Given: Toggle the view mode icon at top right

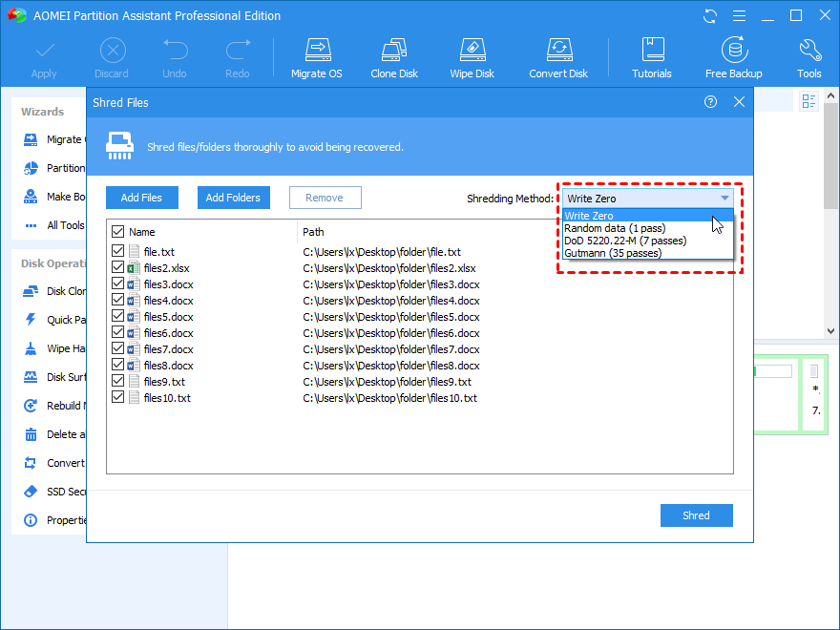Looking at the screenshot, I should tap(808, 101).
